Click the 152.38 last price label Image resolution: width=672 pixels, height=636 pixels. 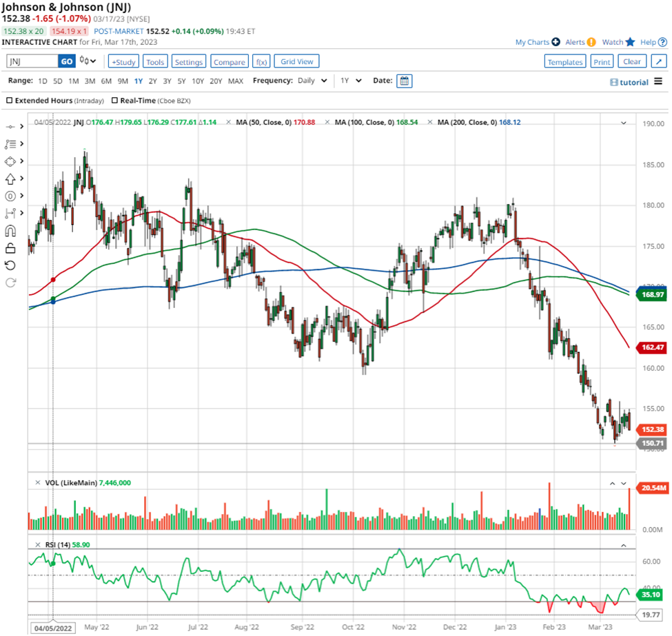(x=652, y=429)
